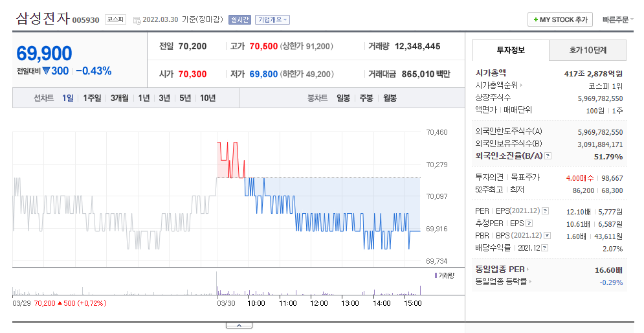This screenshot has height=333, width=644.
Task: Switch to the 투자정보 tab
Action: (511, 50)
